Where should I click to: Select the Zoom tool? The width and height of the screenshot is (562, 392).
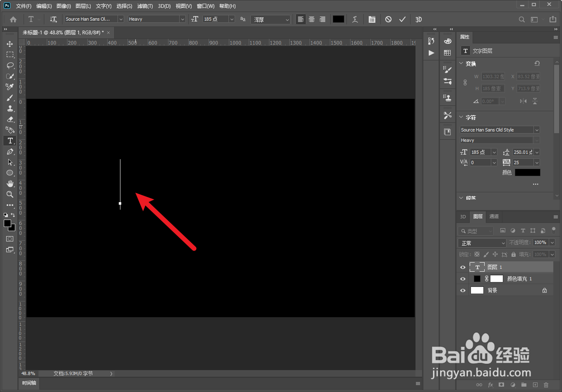point(10,194)
